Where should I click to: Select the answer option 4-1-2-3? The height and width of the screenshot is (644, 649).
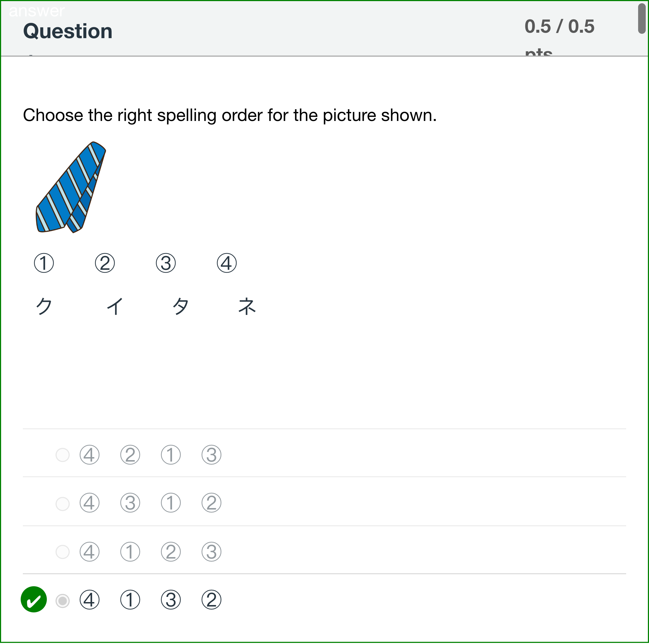(x=63, y=552)
